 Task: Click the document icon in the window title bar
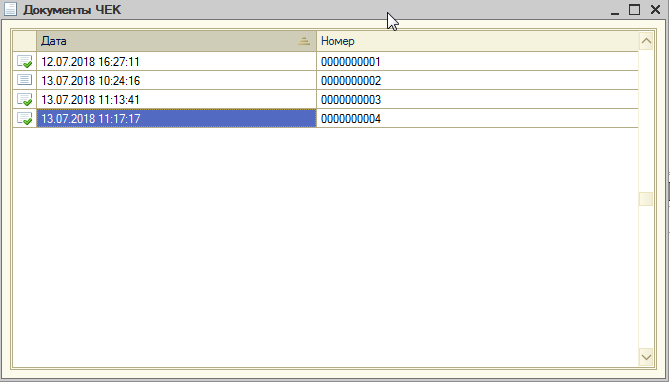[x=10, y=9]
